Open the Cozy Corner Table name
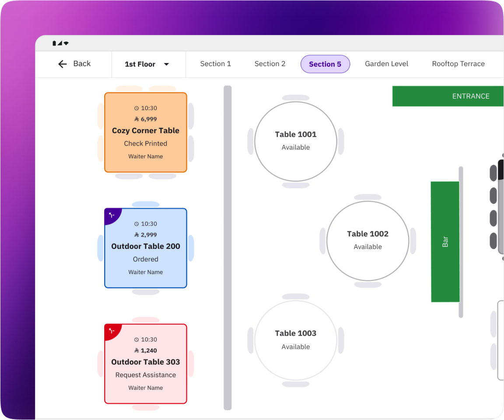The width and height of the screenshot is (504, 420). [x=146, y=130]
